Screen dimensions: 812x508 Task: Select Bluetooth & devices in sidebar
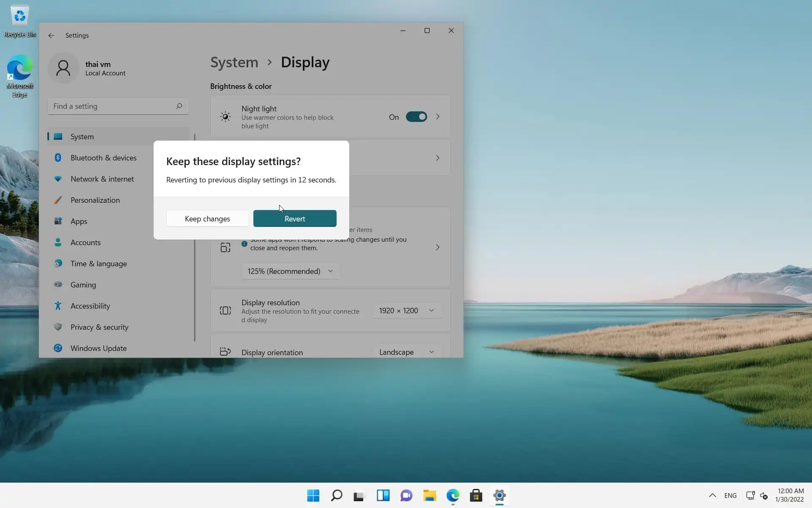(x=103, y=158)
